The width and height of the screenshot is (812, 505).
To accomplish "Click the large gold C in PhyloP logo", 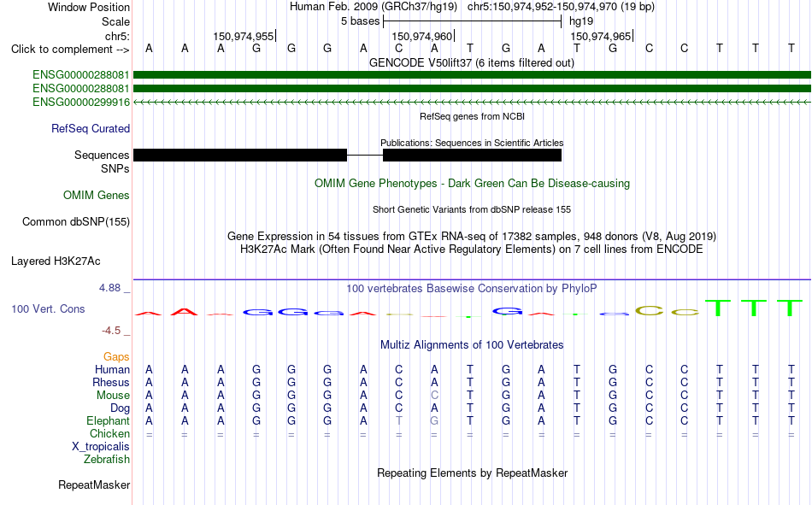I will pos(649,310).
